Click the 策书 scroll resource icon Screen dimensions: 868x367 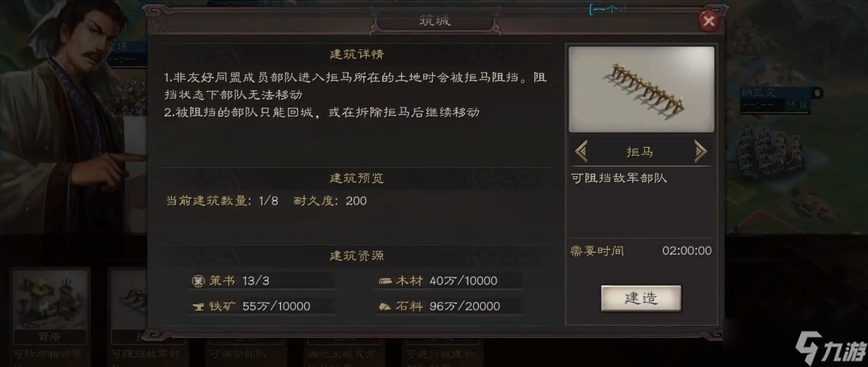(x=198, y=281)
